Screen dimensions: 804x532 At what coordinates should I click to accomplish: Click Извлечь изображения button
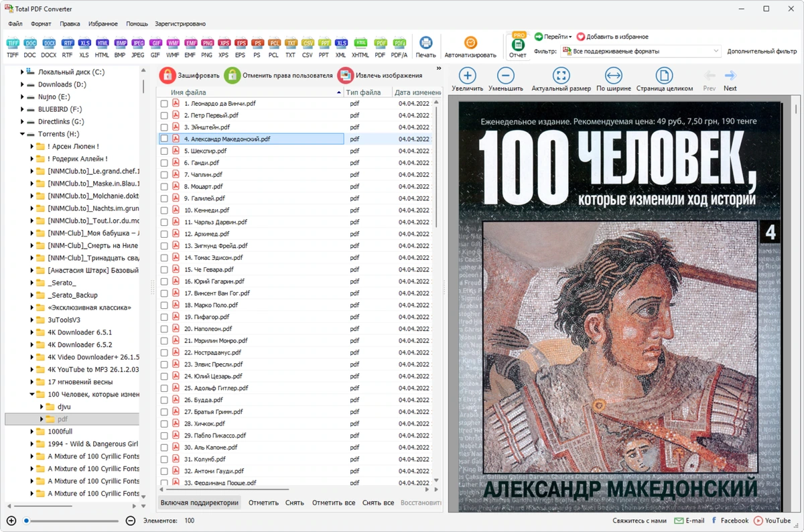click(380, 76)
